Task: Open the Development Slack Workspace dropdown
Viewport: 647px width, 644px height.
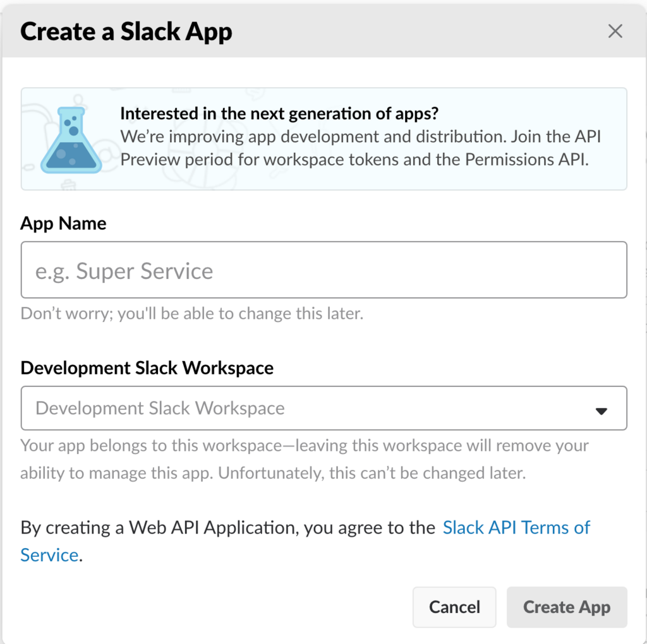Action: (x=323, y=408)
